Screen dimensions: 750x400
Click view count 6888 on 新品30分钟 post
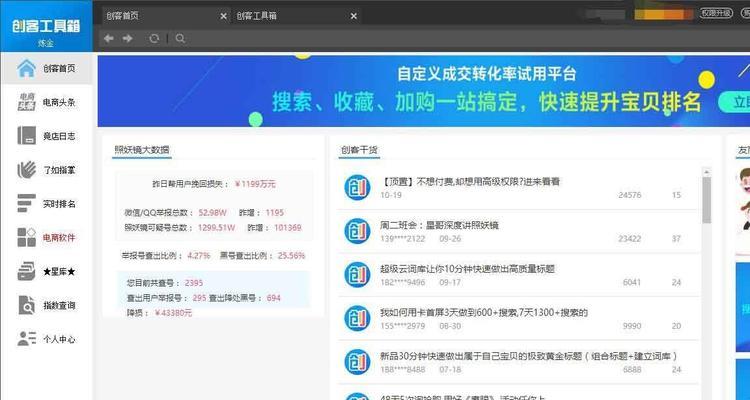click(x=631, y=370)
